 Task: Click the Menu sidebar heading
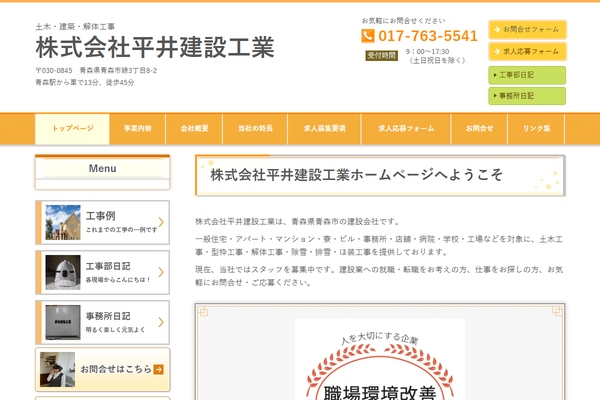click(103, 168)
